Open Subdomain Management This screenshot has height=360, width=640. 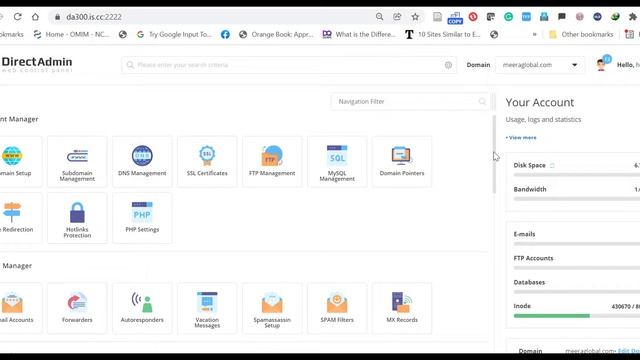pos(77,162)
